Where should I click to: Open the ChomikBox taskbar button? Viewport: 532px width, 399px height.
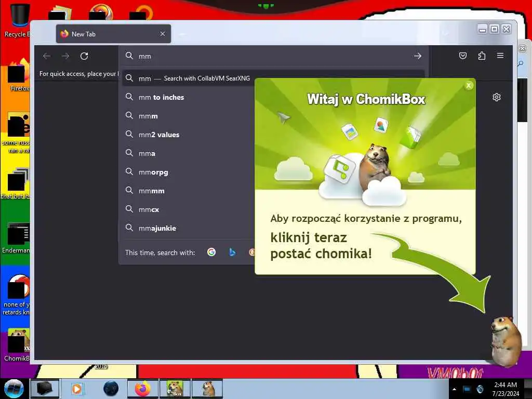pos(175,389)
